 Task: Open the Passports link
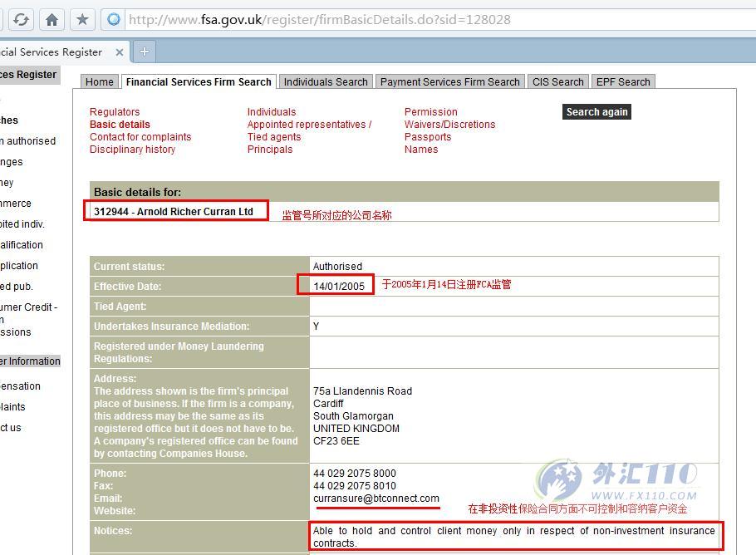pos(428,137)
